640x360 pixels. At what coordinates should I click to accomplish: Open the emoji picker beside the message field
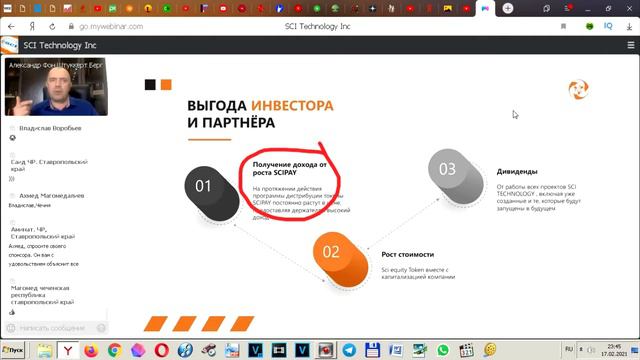(101, 328)
